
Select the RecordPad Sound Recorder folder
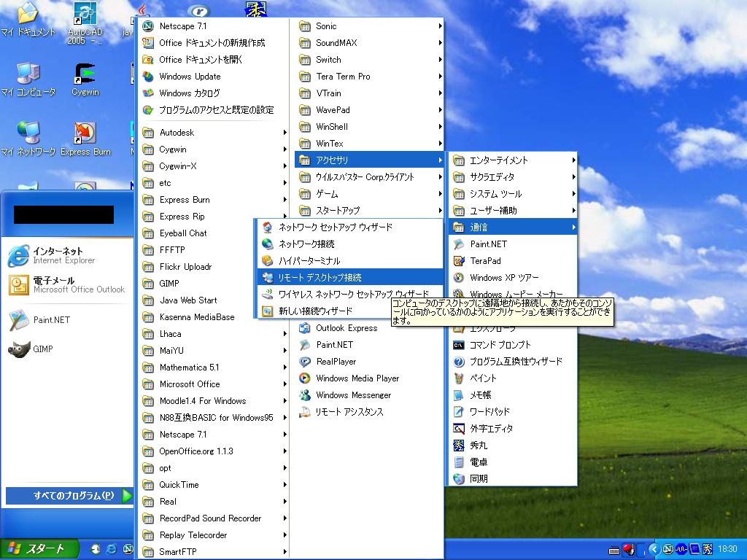click(214, 518)
